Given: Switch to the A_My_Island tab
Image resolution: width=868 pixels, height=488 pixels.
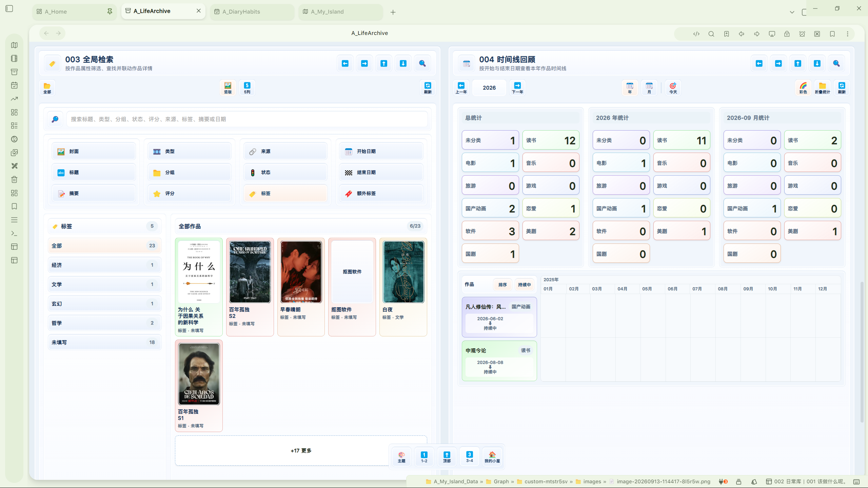Looking at the screenshot, I should point(341,12).
